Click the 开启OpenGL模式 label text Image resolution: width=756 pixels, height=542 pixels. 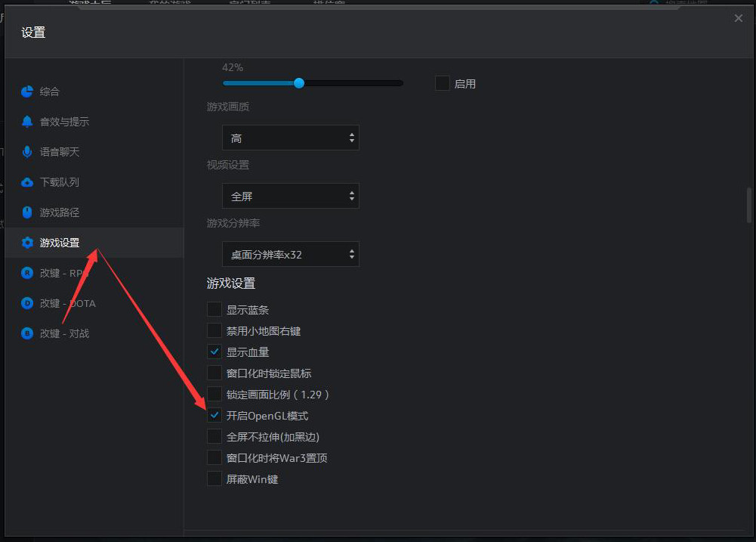coord(267,416)
